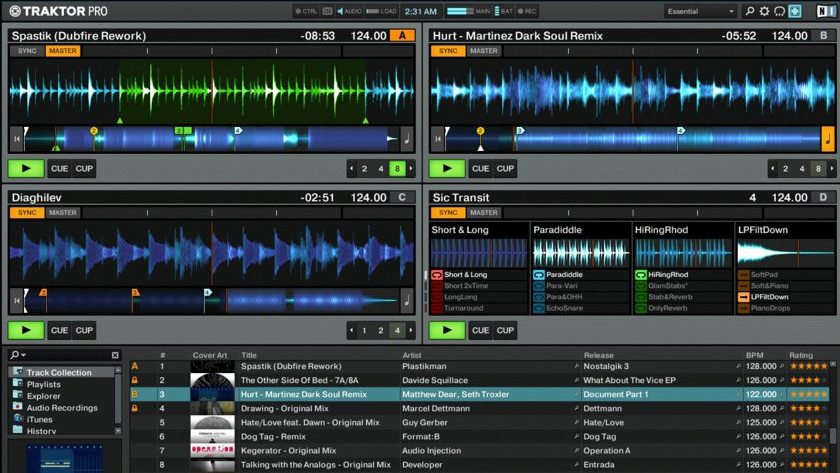This screenshot has height=473, width=840.
Task: Toggle the REC indicator in header
Action: 527,11
